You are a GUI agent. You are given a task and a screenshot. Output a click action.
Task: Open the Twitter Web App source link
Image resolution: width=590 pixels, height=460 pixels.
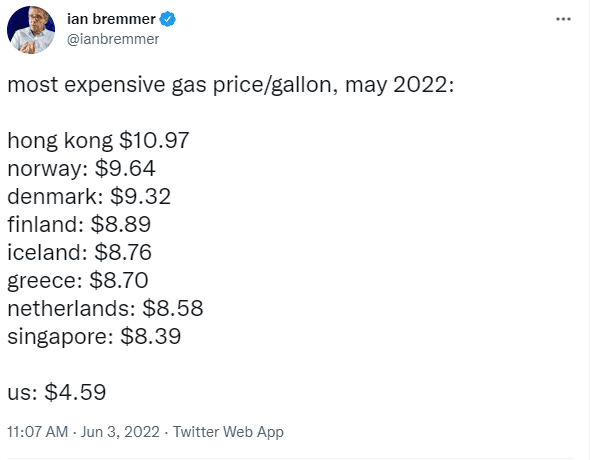coord(228,432)
